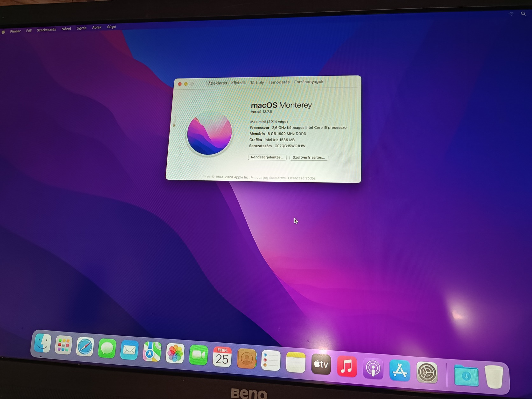
Task: Open Launchpad in the Dock
Action: [63, 345]
